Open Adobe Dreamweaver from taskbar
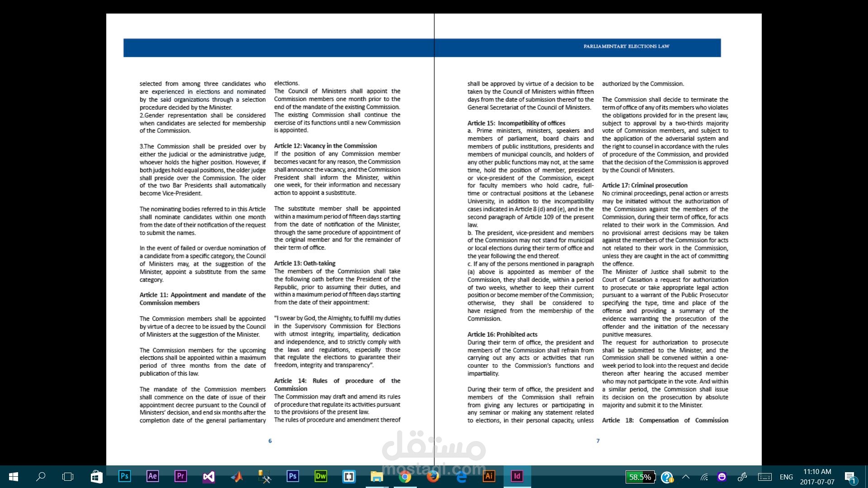Screen dimensions: 868x488 pos(321,476)
